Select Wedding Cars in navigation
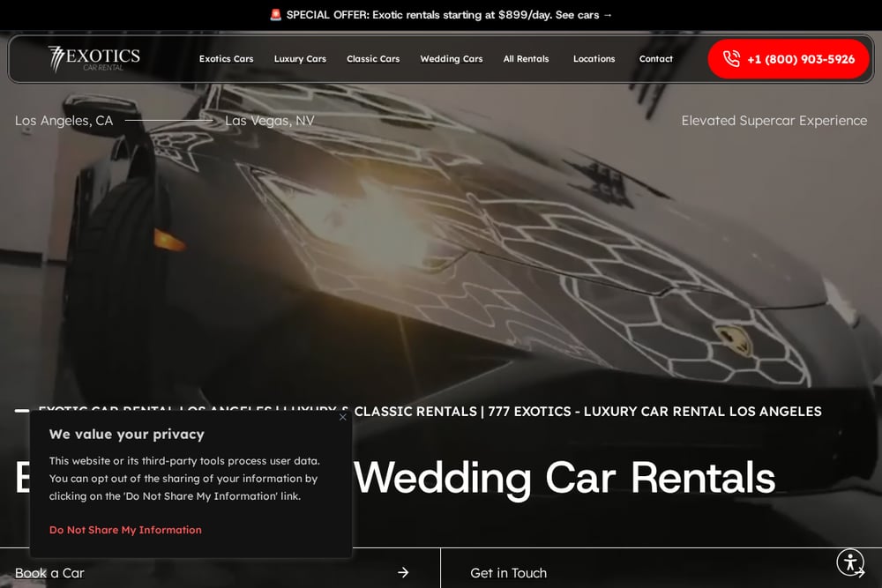Screen dimensions: 882x588 [x=451, y=58]
